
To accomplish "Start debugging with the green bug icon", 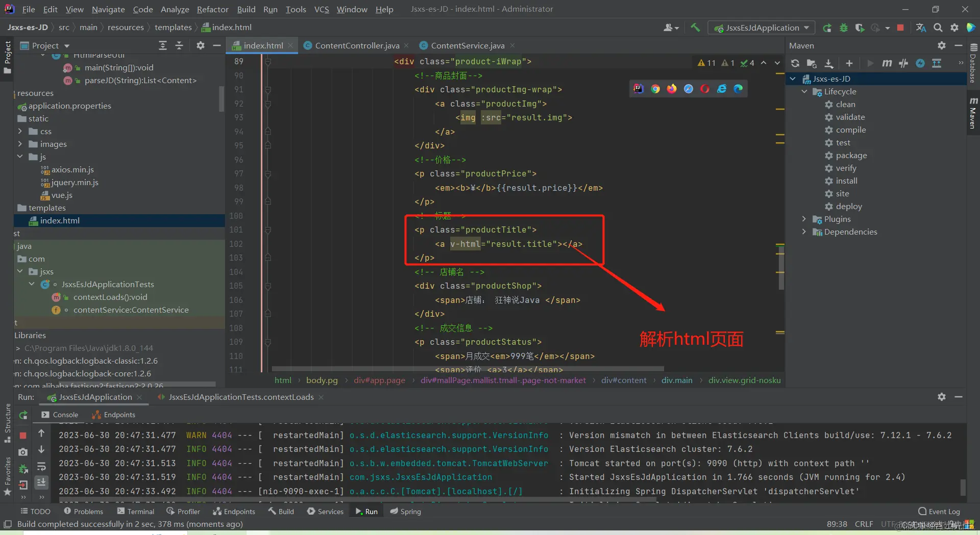I will 843,28.
